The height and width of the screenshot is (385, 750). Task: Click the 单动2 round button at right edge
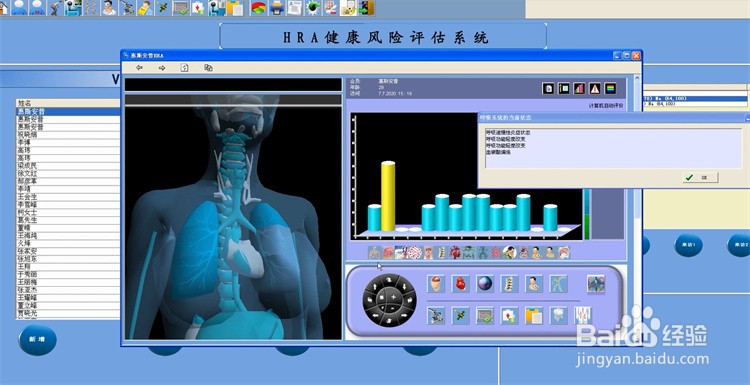pos(739,245)
